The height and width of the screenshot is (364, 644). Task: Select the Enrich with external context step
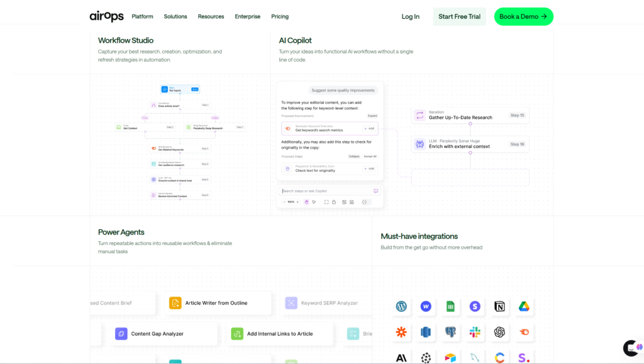(470, 144)
